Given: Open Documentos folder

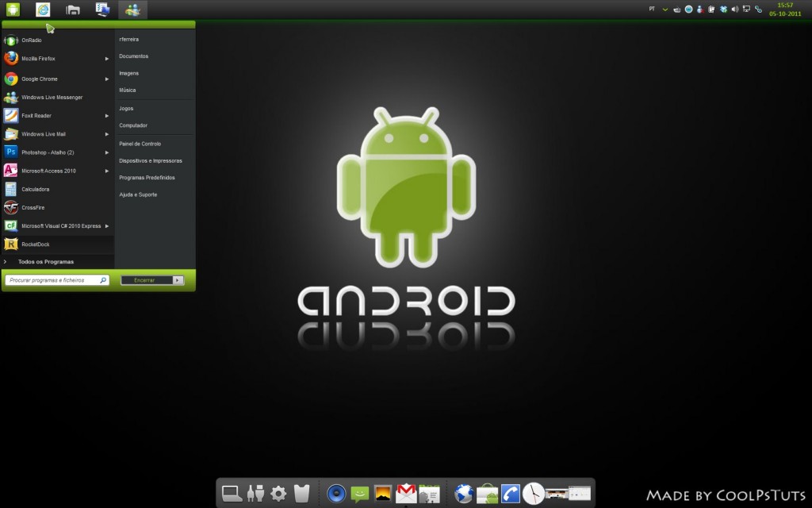Looking at the screenshot, I should [x=133, y=56].
